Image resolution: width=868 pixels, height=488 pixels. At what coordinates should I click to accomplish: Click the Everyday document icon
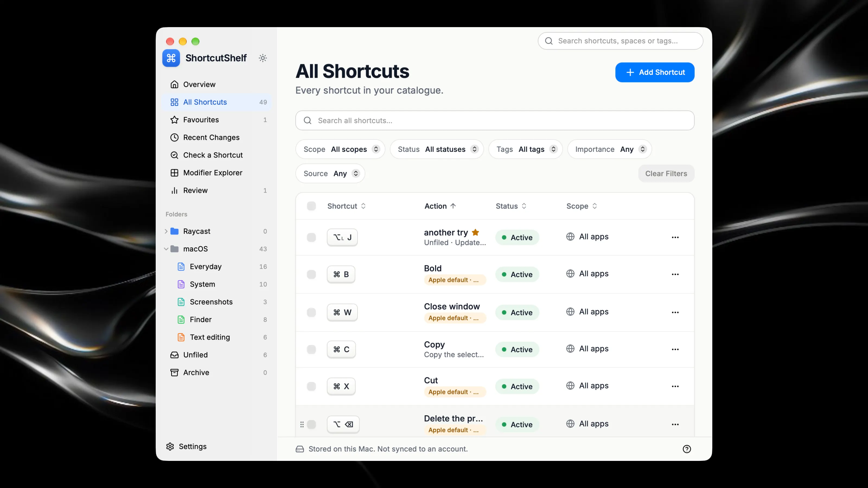[181, 267]
